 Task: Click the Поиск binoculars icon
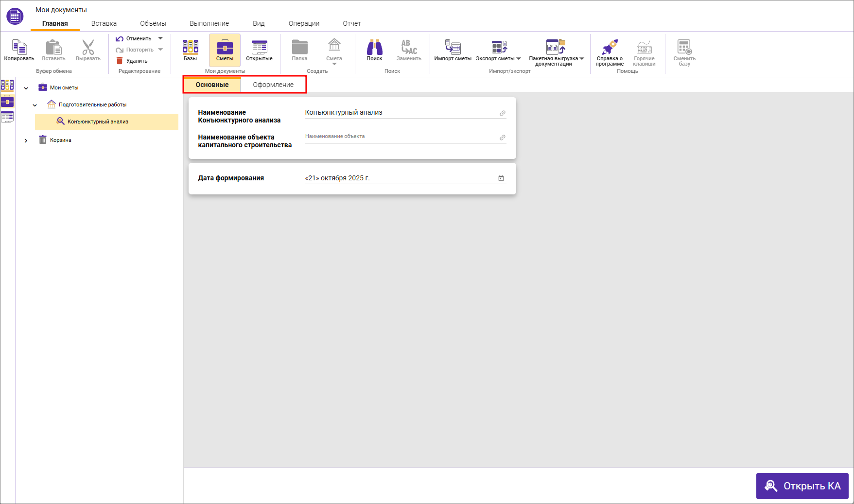(x=374, y=47)
